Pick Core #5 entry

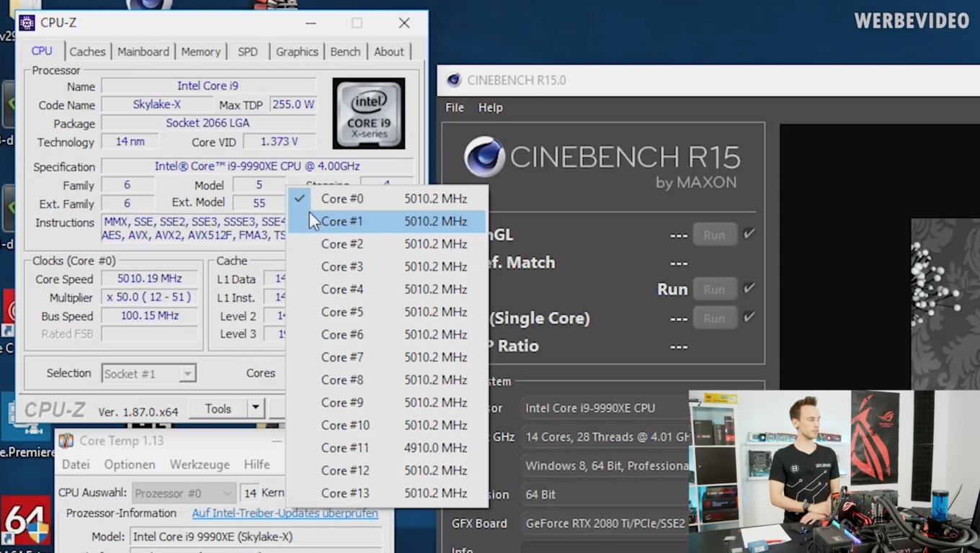point(387,312)
